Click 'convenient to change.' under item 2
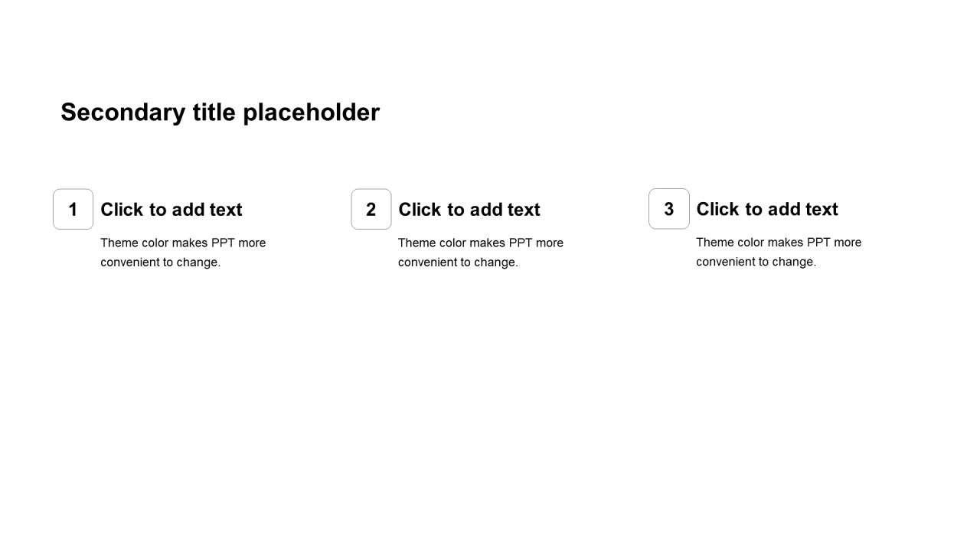 coord(458,262)
